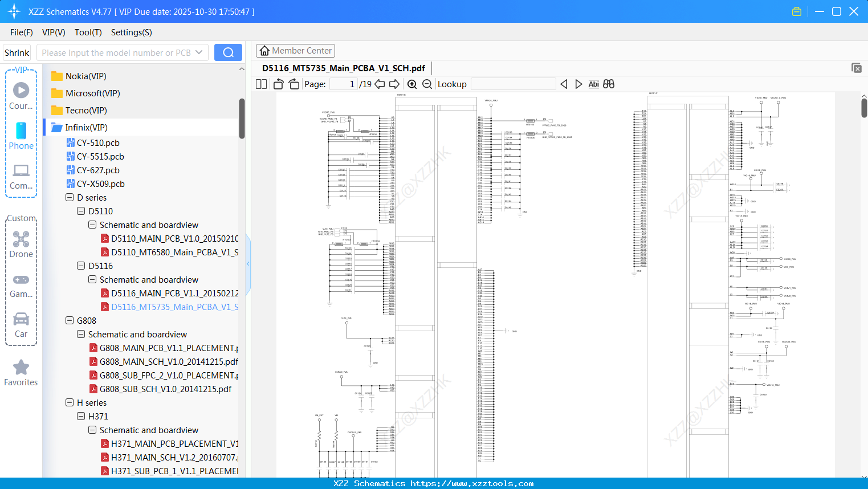Collapse the G808 tree node
The width and height of the screenshot is (868, 489).
[70, 321]
